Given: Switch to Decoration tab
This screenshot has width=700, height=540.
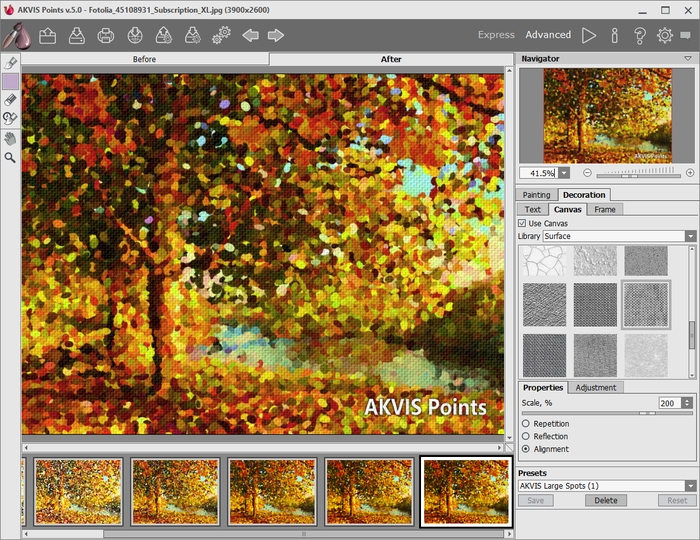Looking at the screenshot, I should [584, 195].
